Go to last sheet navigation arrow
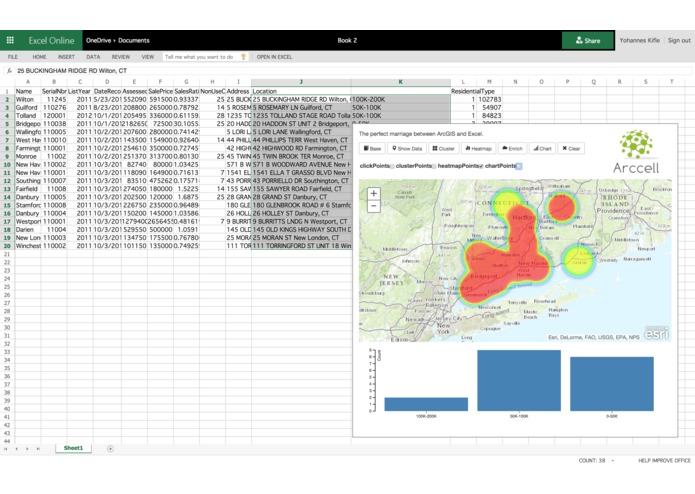695x494 pixels. click(38, 449)
